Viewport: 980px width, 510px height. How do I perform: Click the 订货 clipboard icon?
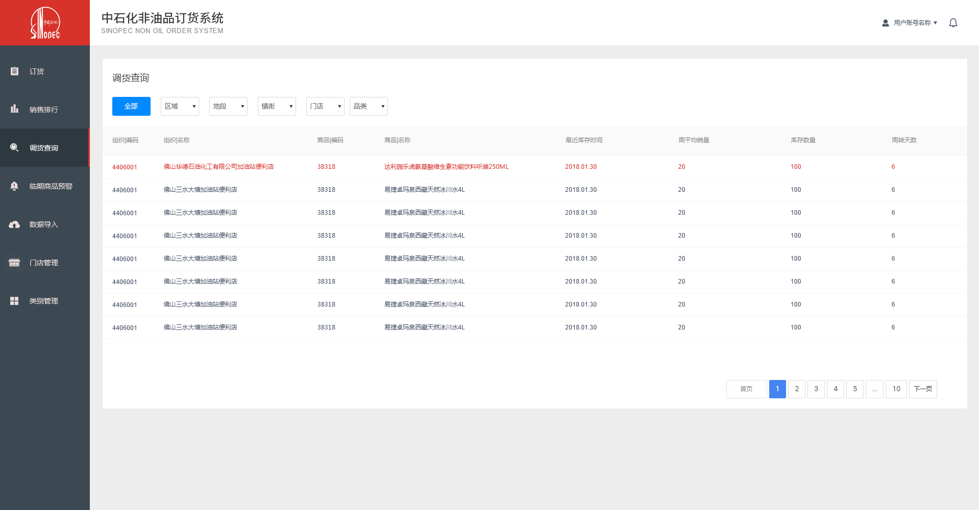click(x=14, y=71)
